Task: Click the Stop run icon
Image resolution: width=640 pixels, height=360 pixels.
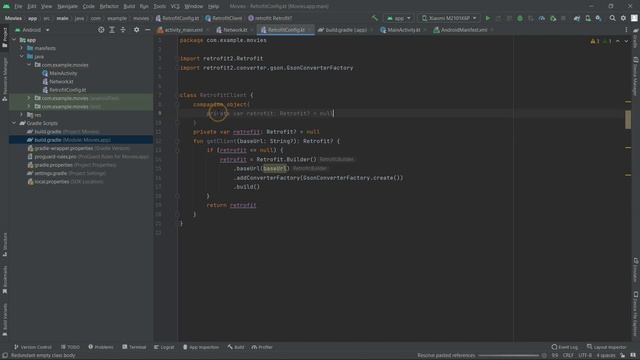Action: click(563, 18)
